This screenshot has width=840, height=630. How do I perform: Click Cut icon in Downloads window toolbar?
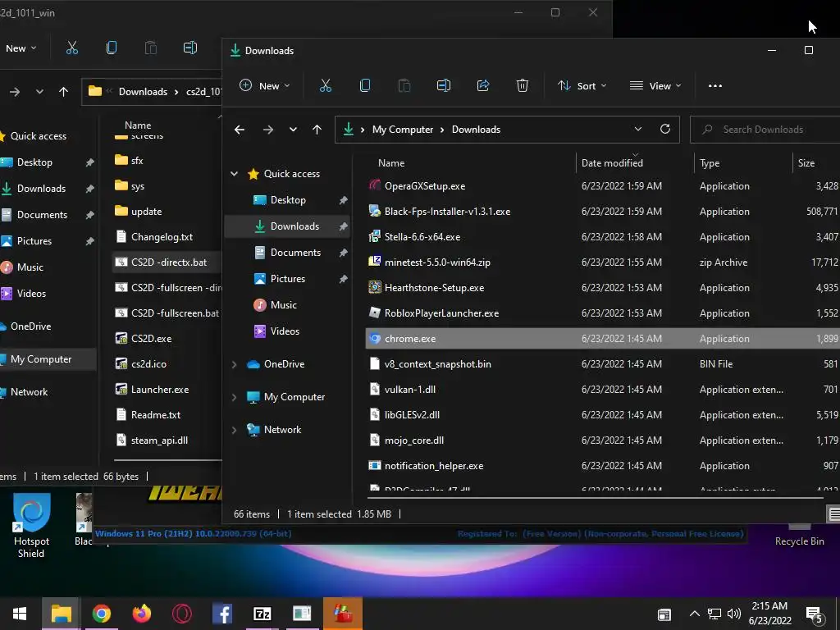point(325,85)
